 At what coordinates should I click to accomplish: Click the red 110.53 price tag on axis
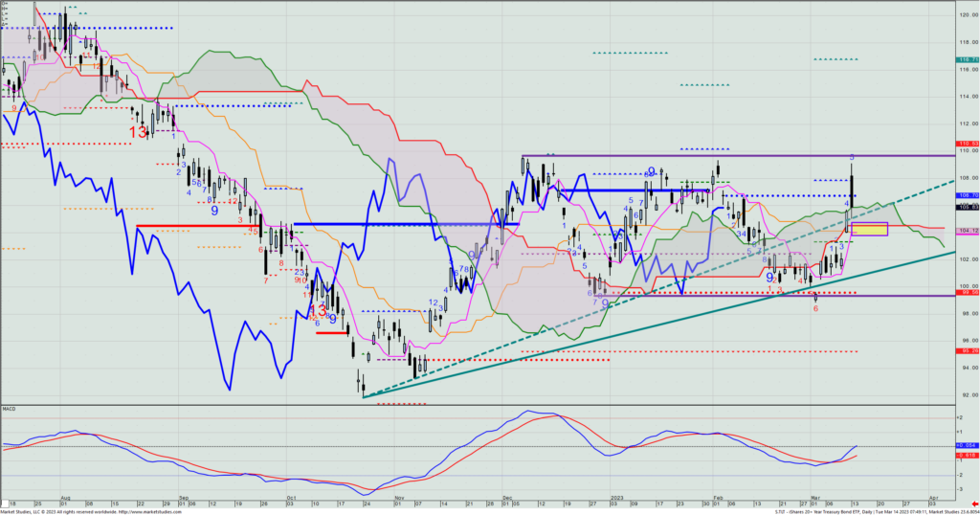click(968, 144)
